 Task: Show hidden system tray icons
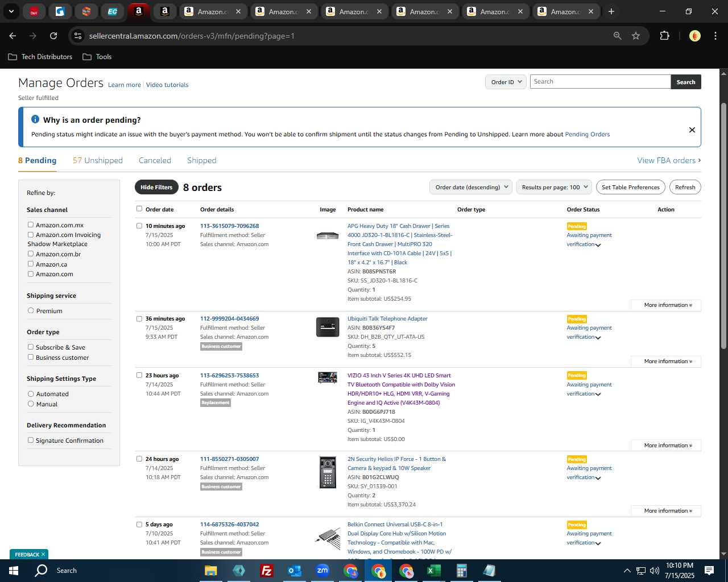click(627, 571)
